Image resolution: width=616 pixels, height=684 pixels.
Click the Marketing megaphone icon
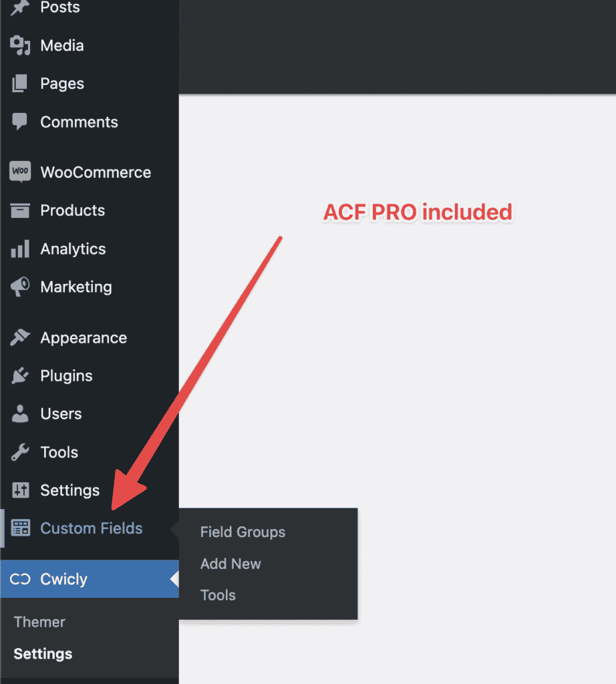coord(20,287)
